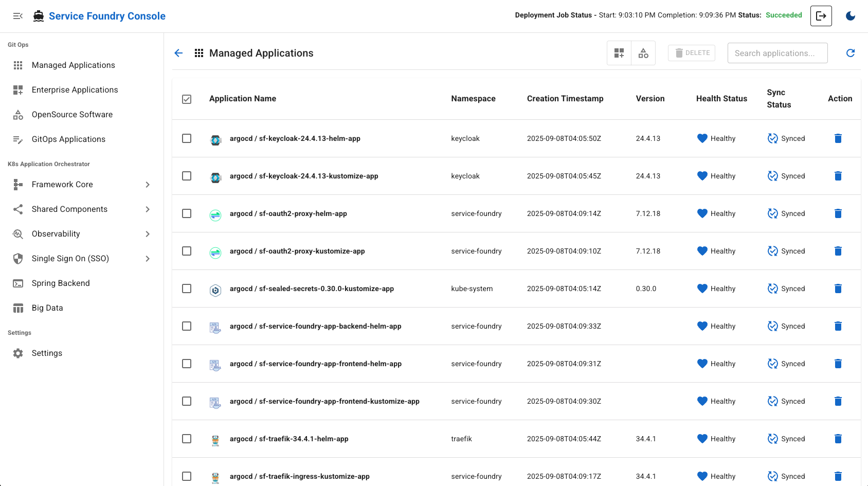Image resolution: width=868 pixels, height=486 pixels.
Task: Sort by Namespace column header
Action: [x=473, y=99]
